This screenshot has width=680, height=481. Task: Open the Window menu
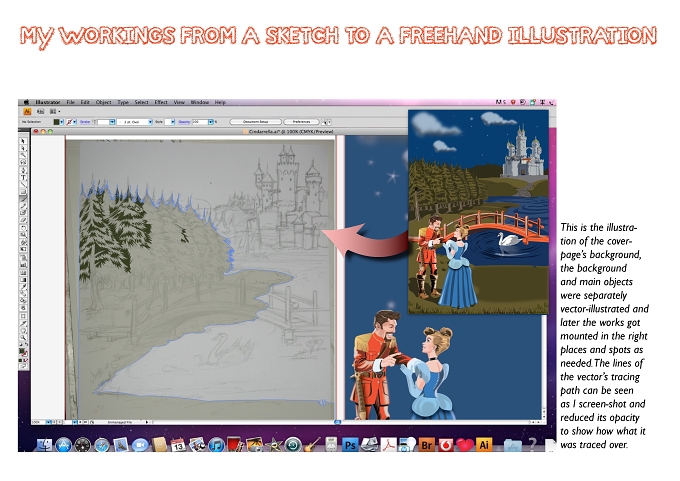click(200, 102)
